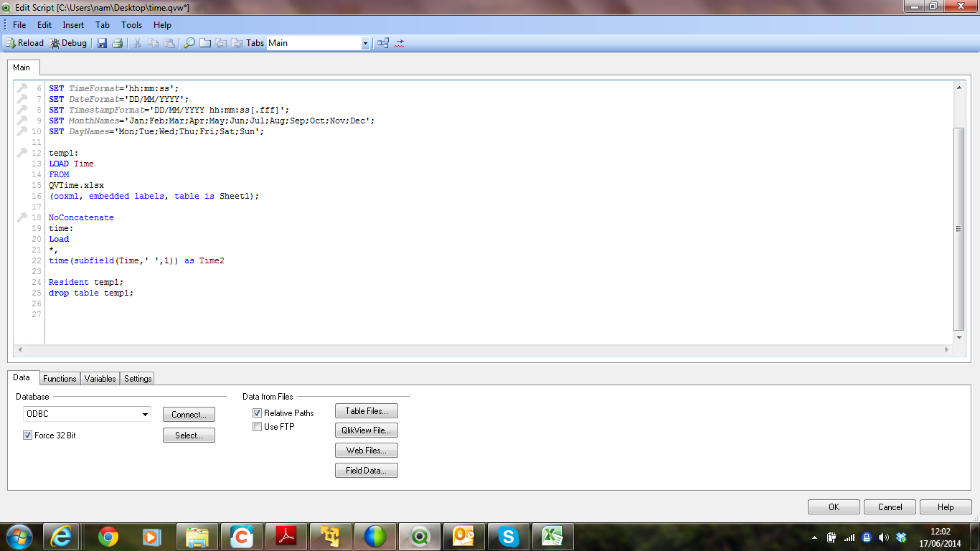Click the wrench icon beside line 8
Viewport: 980px width, 551px height.
(x=22, y=110)
